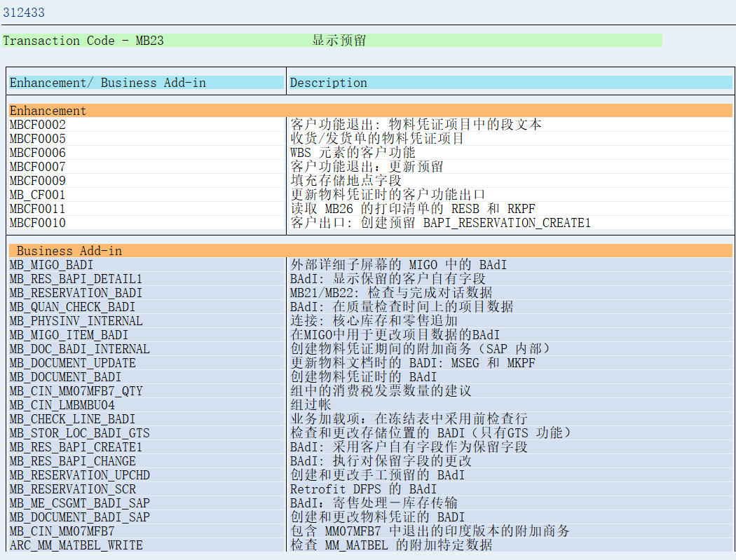
Task: Select the Transaction Code - MB23 heading
Action: (83, 41)
